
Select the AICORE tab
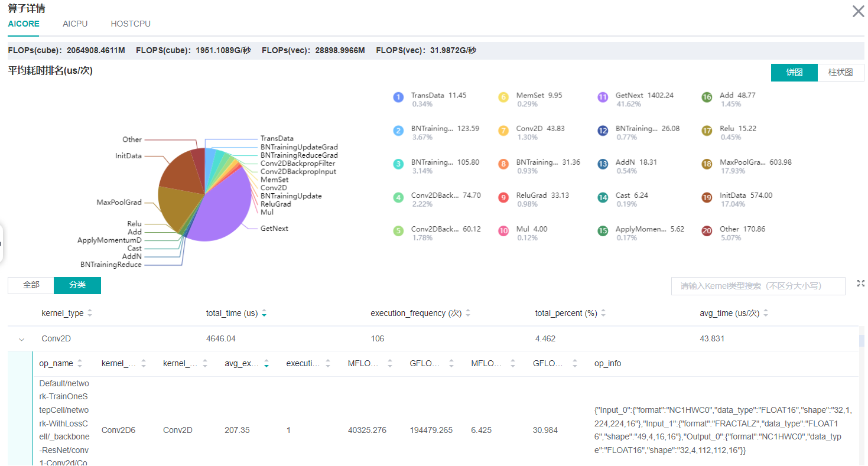pos(24,24)
